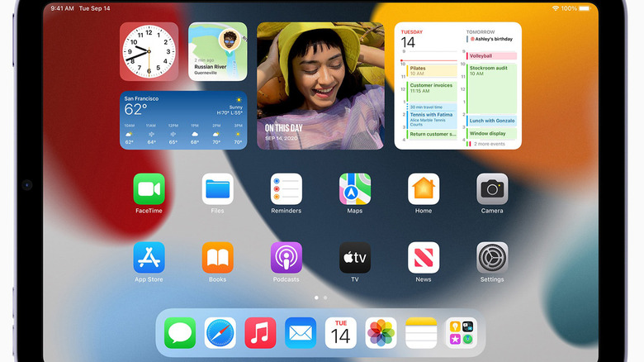Image resolution: width=644 pixels, height=362 pixels.
Task: Launch the News app
Action: (x=424, y=258)
